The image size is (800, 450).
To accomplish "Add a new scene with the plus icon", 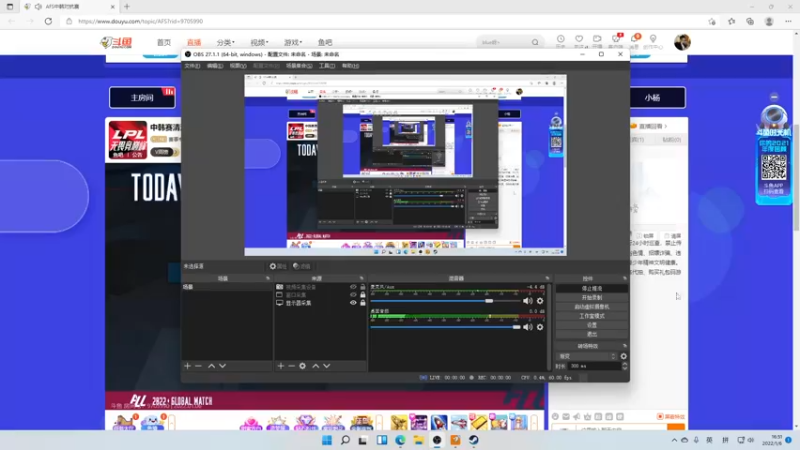I will click(187, 366).
